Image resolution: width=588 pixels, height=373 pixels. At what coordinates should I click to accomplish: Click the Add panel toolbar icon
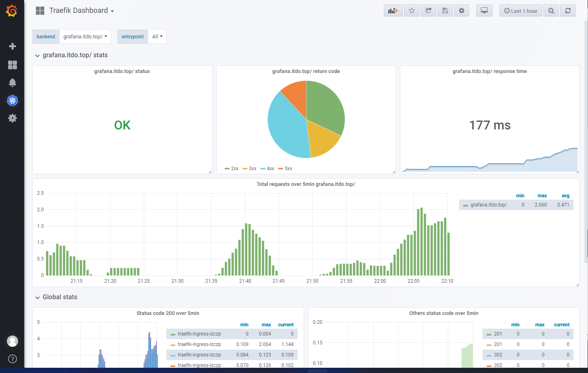(393, 11)
